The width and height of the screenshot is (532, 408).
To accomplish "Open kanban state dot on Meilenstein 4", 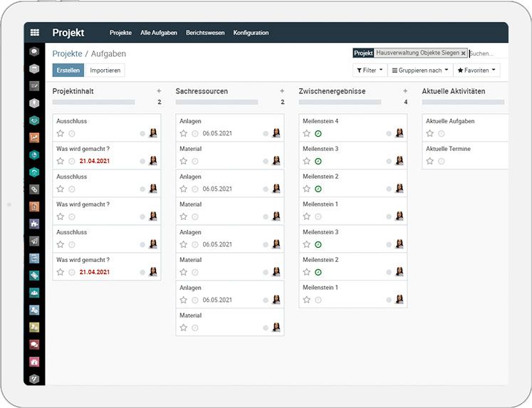I will [x=389, y=134].
